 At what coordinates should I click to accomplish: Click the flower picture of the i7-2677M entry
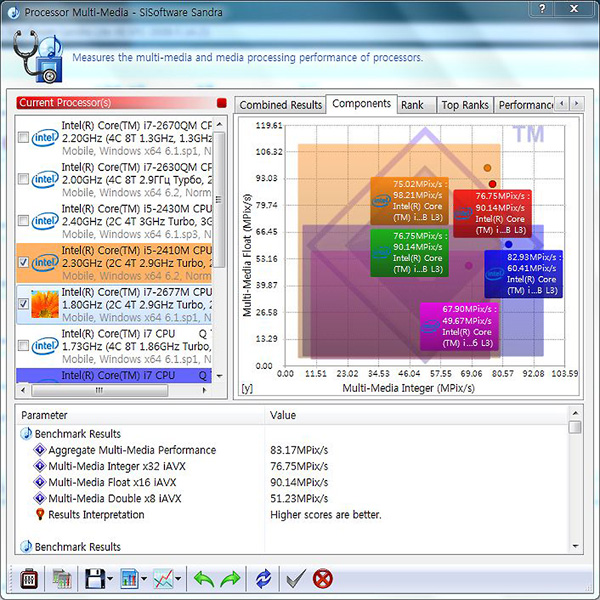point(45,305)
